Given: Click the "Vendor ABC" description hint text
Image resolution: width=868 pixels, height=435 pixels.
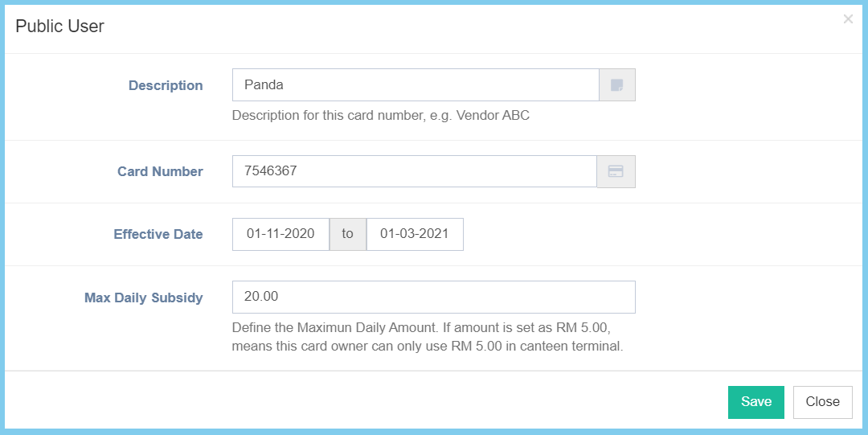Looking at the screenshot, I should pyautogui.click(x=381, y=115).
